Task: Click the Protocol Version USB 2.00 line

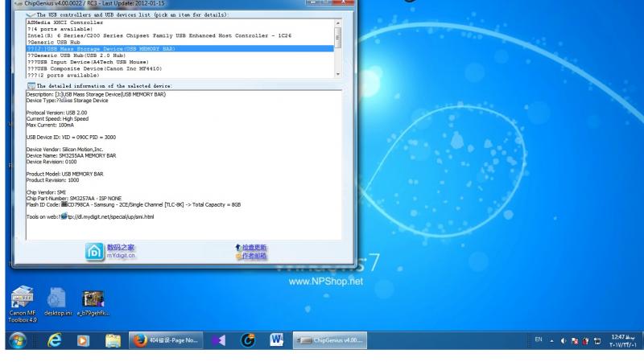Action: pyautogui.click(x=56, y=113)
